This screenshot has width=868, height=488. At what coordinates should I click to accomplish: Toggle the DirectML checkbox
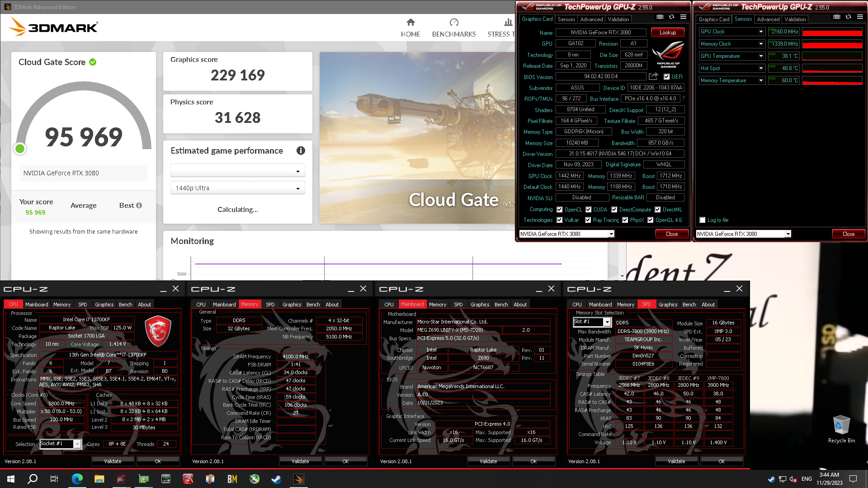coord(658,210)
